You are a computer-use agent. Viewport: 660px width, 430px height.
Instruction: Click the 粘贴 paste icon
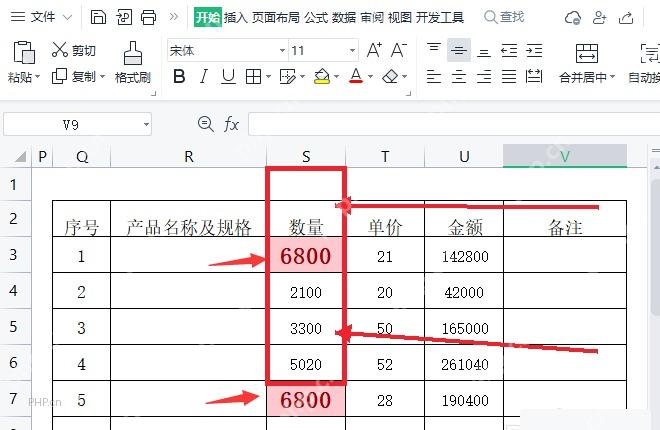pyautogui.click(x=24, y=52)
